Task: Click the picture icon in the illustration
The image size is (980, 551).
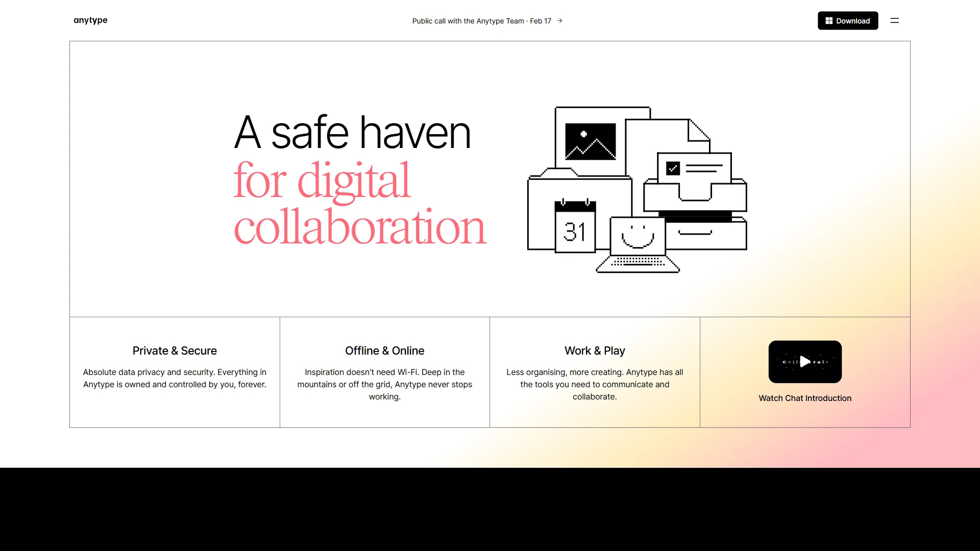Action: pos(591,141)
